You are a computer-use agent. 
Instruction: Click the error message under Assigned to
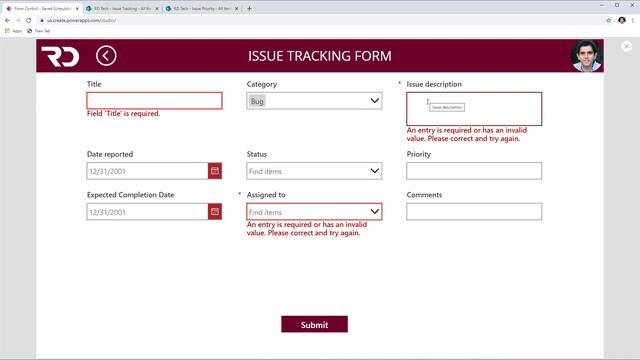[307, 229]
